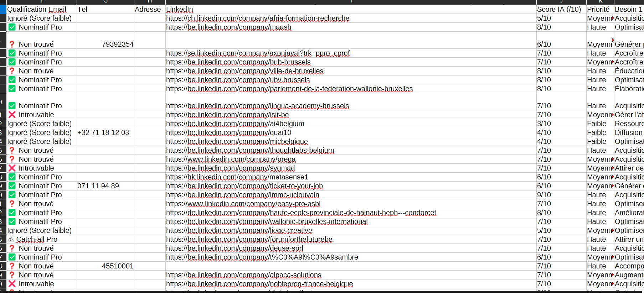
Task: Open the axonjayai LinkedIn company link
Action: pos(258,53)
